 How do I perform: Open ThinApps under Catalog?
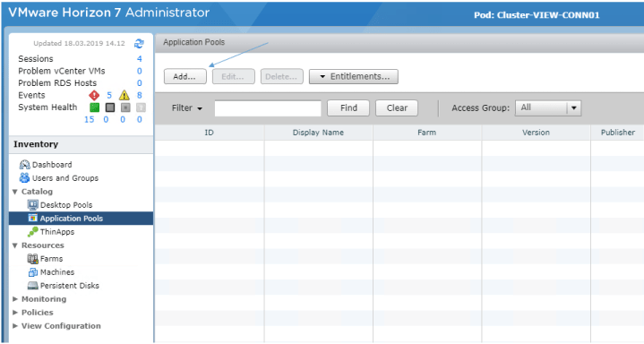tap(57, 232)
